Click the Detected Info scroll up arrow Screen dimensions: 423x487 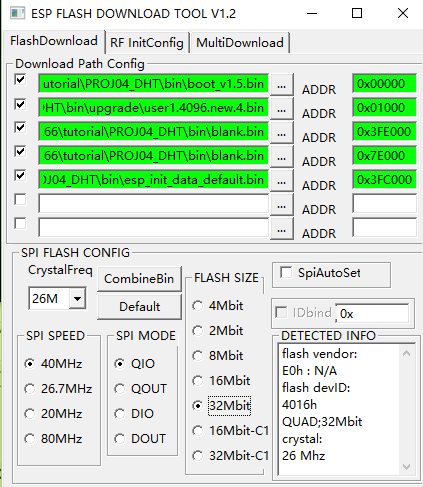click(x=406, y=353)
